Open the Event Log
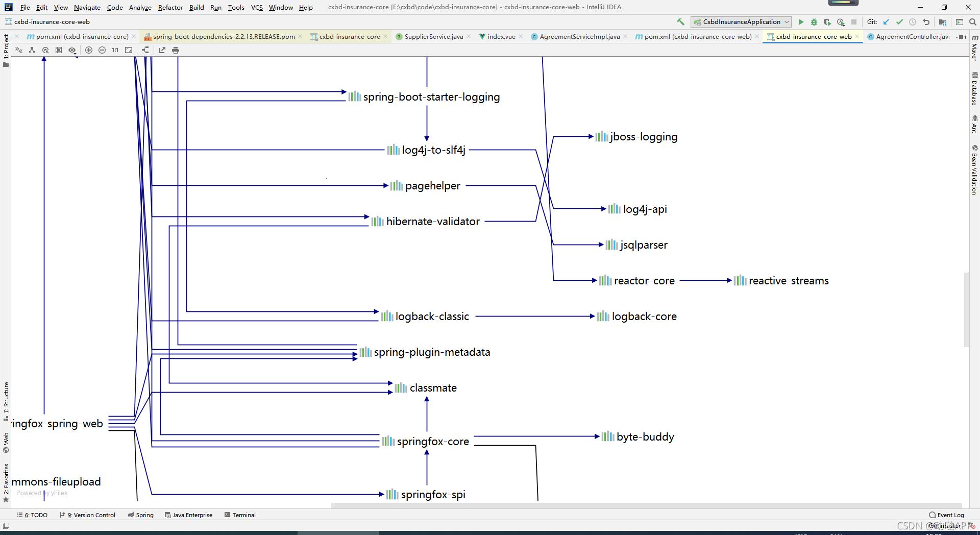The height and width of the screenshot is (535, 980). click(x=947, y=515)
